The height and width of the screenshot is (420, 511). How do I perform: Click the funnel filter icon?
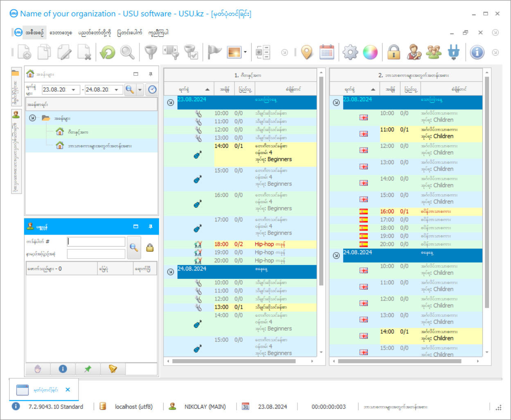151,52
